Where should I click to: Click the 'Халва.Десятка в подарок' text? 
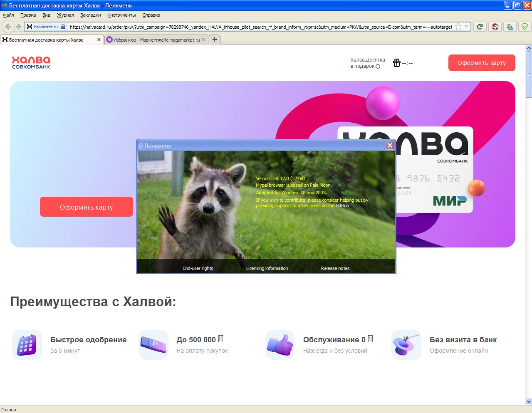point(368,63)
